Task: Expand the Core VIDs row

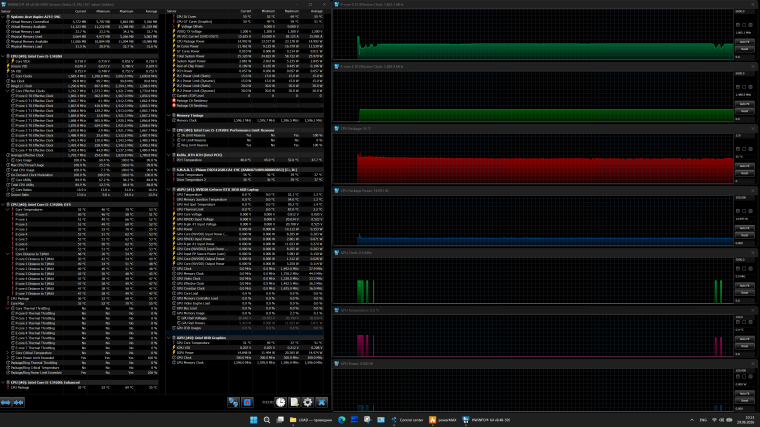Action: [x=8, y=61]
